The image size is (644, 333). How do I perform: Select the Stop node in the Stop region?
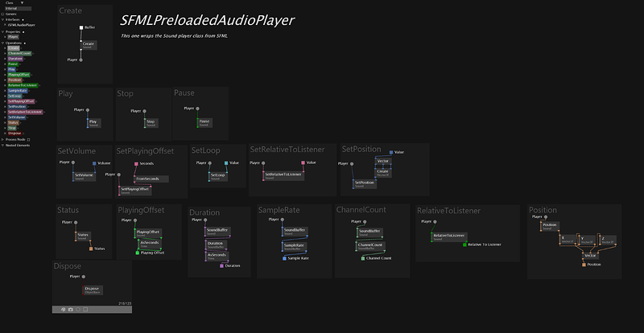(151, 123)
